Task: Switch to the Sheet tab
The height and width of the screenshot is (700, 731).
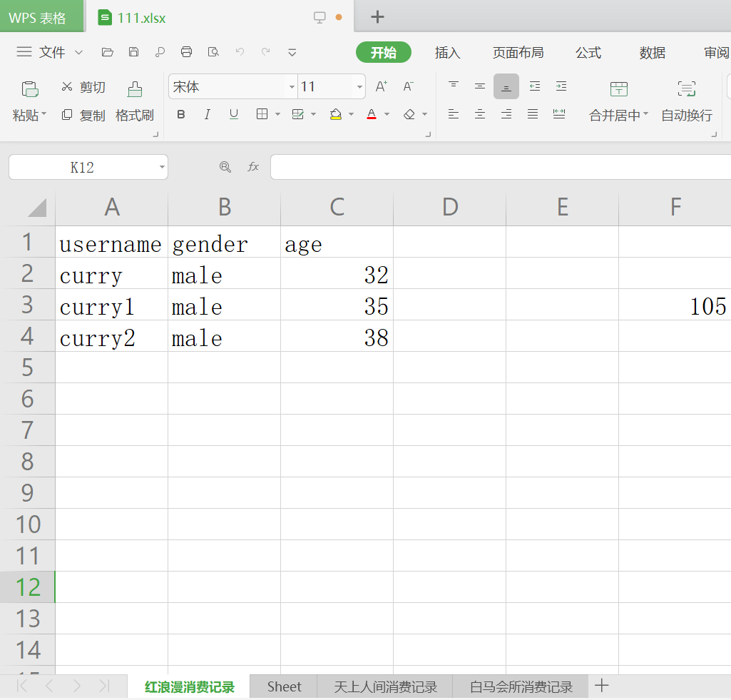Action: [284, 686]
